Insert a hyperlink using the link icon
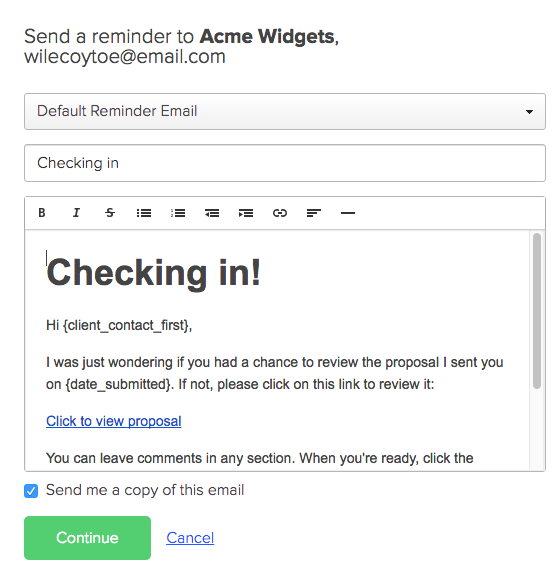The width and height of the screenshot is (560, 583). pyautogui.click(x=280, y=213)
